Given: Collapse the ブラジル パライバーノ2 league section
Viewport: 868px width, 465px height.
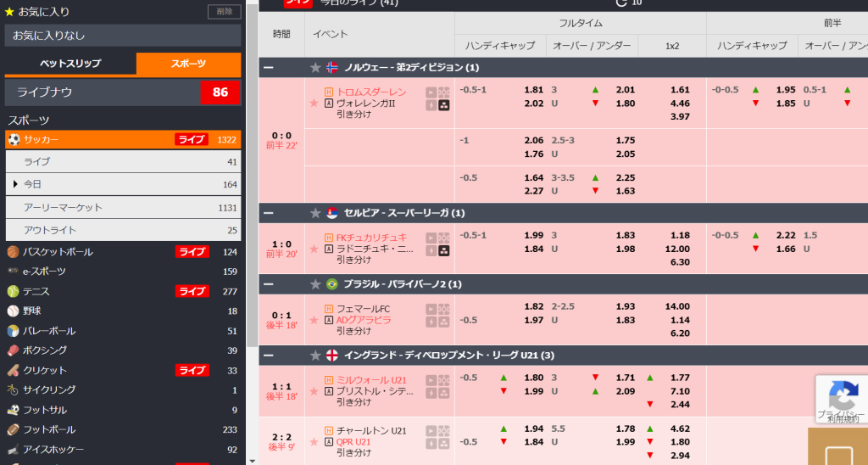Looking at the screenshot, I should (x=269, y=284).
